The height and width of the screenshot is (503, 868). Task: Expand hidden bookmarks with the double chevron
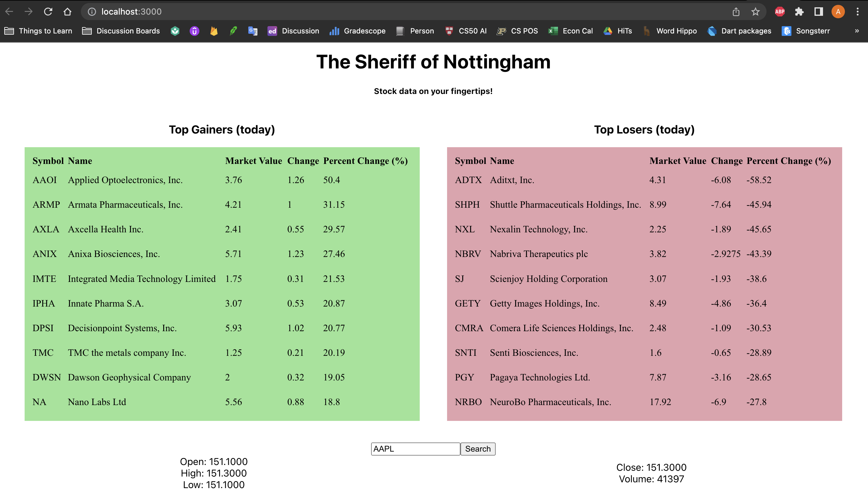[857, 31]
